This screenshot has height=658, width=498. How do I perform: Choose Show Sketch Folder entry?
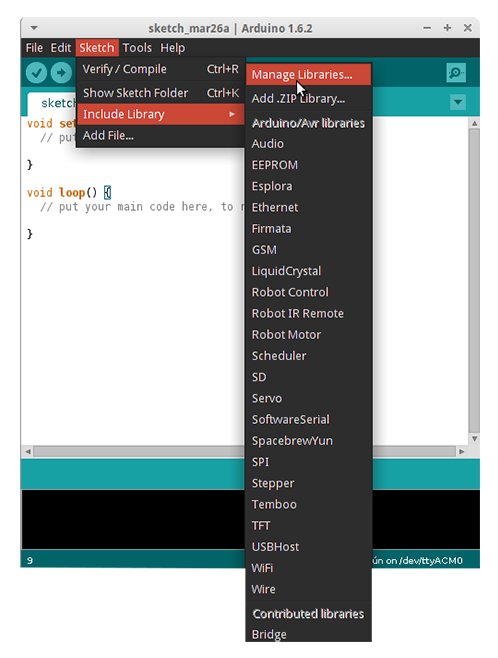(x=160, y=93)
